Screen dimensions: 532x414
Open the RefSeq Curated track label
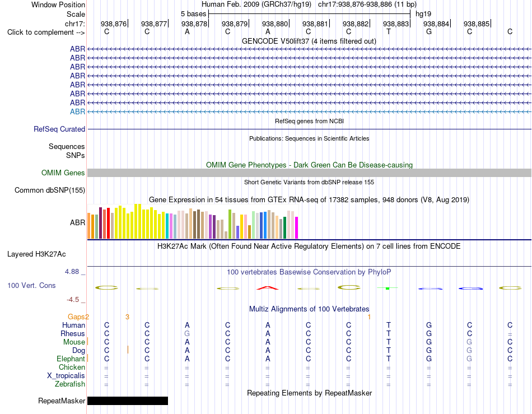pyautogui.click(x=59, y=129)
